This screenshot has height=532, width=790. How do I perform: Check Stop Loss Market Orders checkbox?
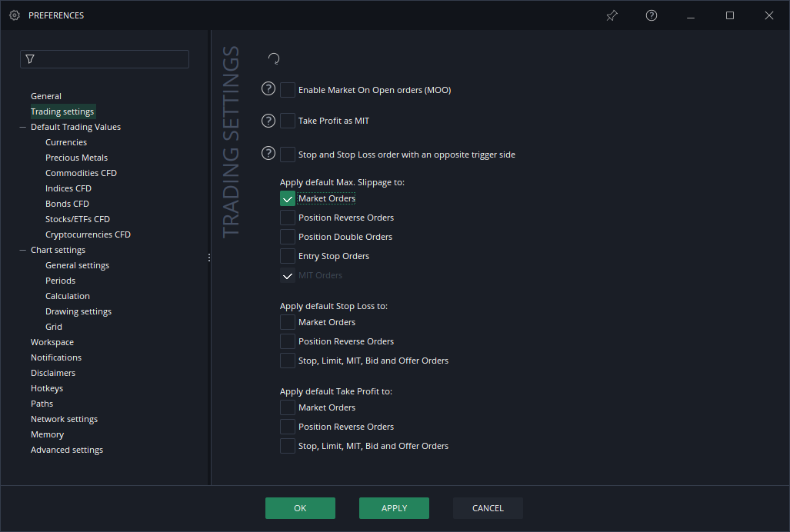coord(288,322)
